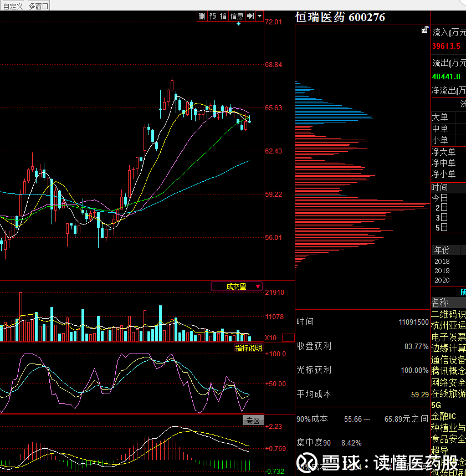This screenshot has width=466, height=476.
Task: Click the 年份 column header
Action: tap(442, 250)
